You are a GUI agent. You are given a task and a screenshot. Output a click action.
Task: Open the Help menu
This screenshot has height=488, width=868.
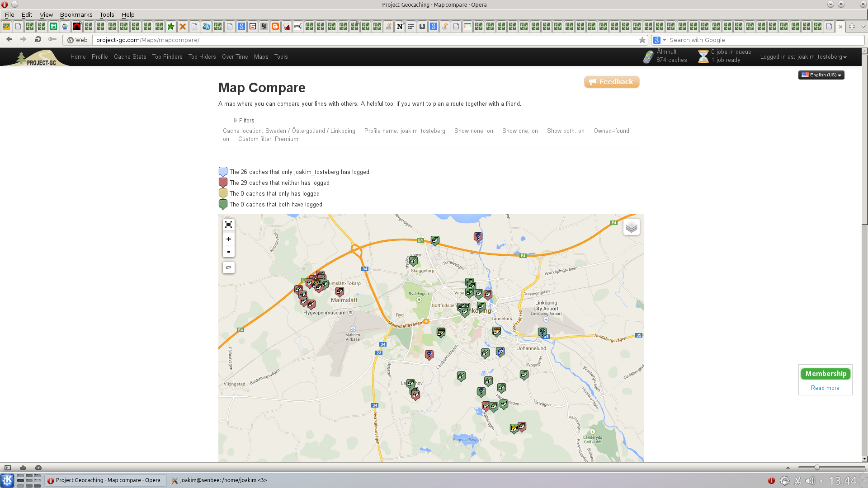click(x=128, y=14)
